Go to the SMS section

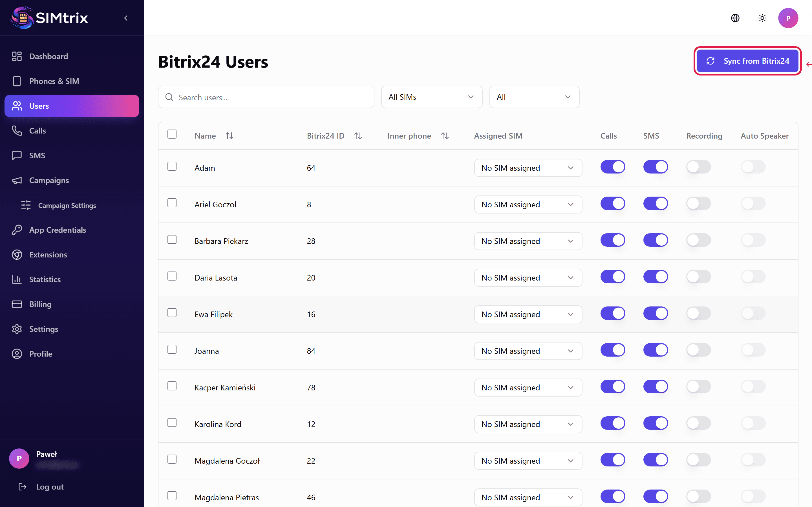tap(37, 155)
